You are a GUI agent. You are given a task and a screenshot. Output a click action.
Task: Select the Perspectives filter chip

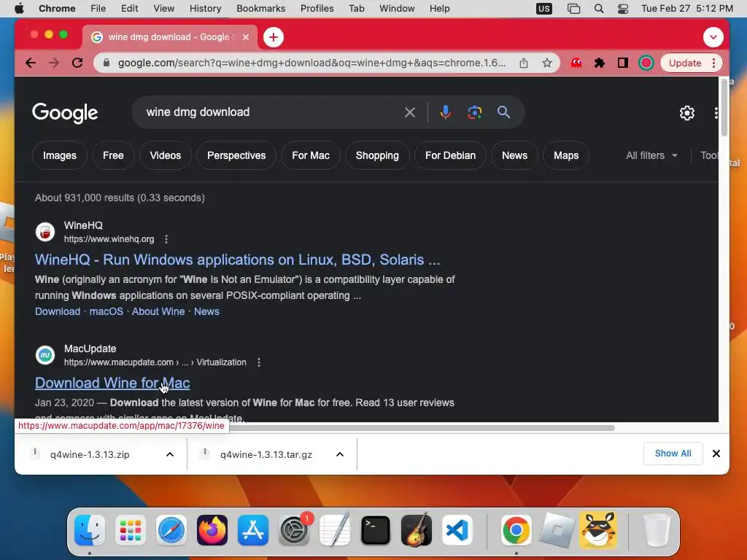(x=236, y=156)
